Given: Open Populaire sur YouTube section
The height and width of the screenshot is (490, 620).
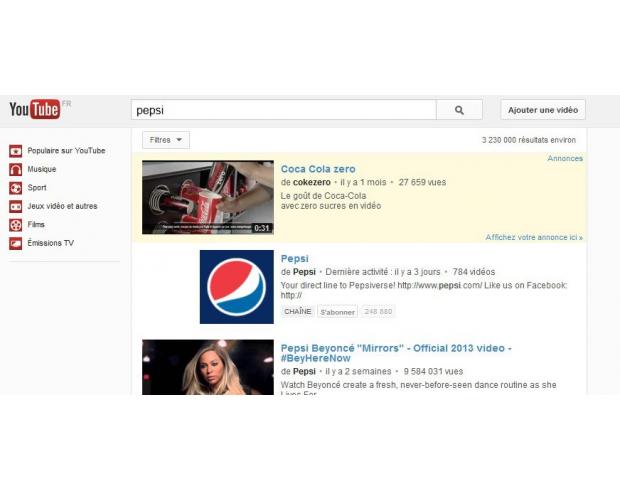Looking at the screenshot, I should click(66, 151).
